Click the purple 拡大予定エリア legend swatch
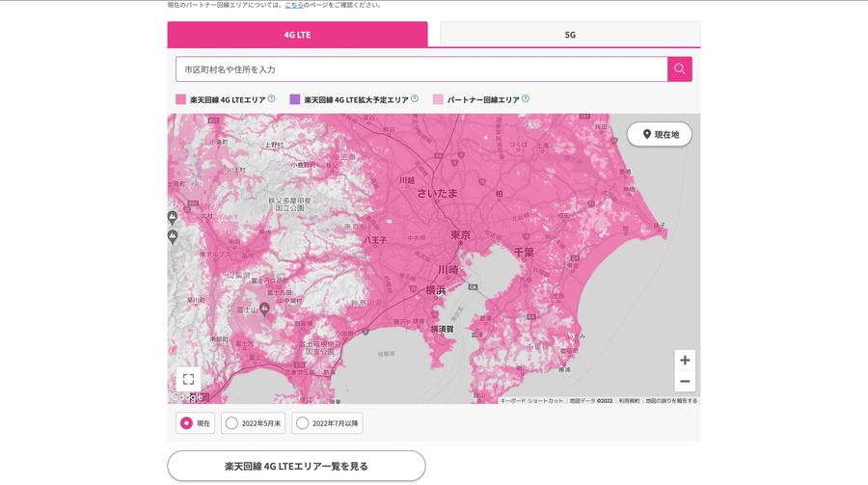This screenshot has width=868, height=485. click(x=295, y=99)
